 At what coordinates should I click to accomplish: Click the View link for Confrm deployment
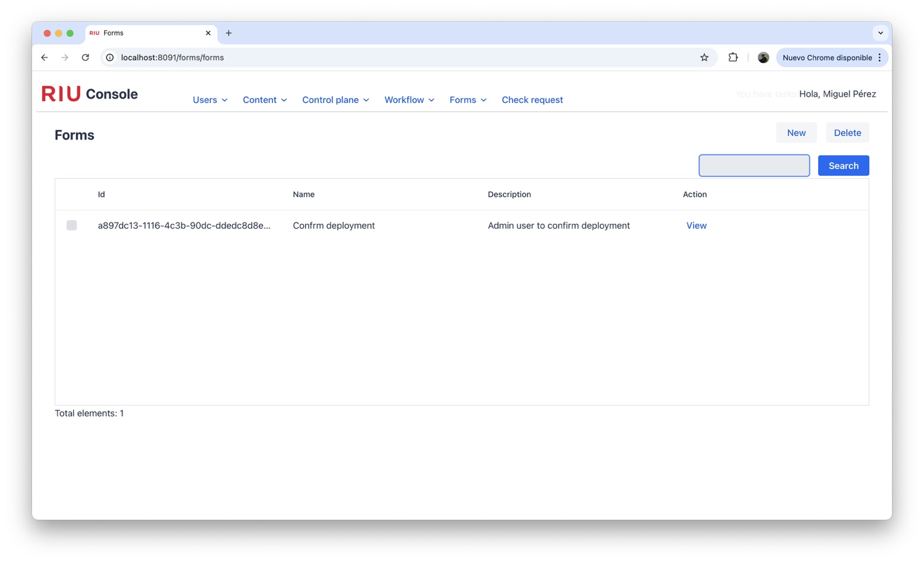(696, 226)
